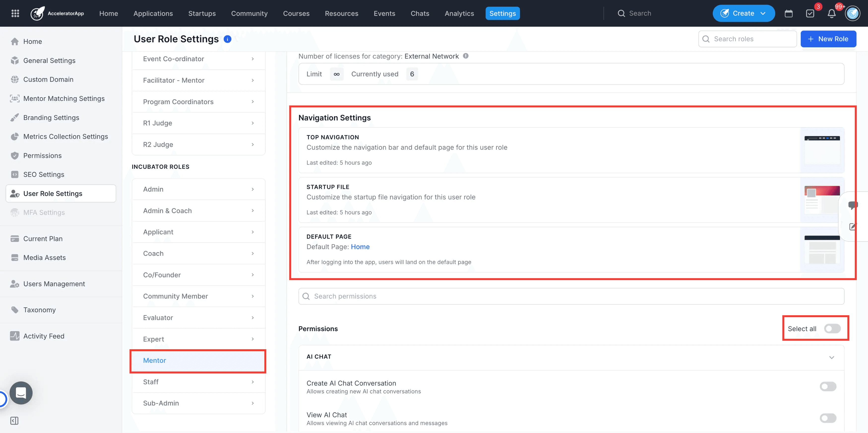Screen dimensions: 868x433
Task: Click the Search permissions field
Action: (x=571, y=296)
